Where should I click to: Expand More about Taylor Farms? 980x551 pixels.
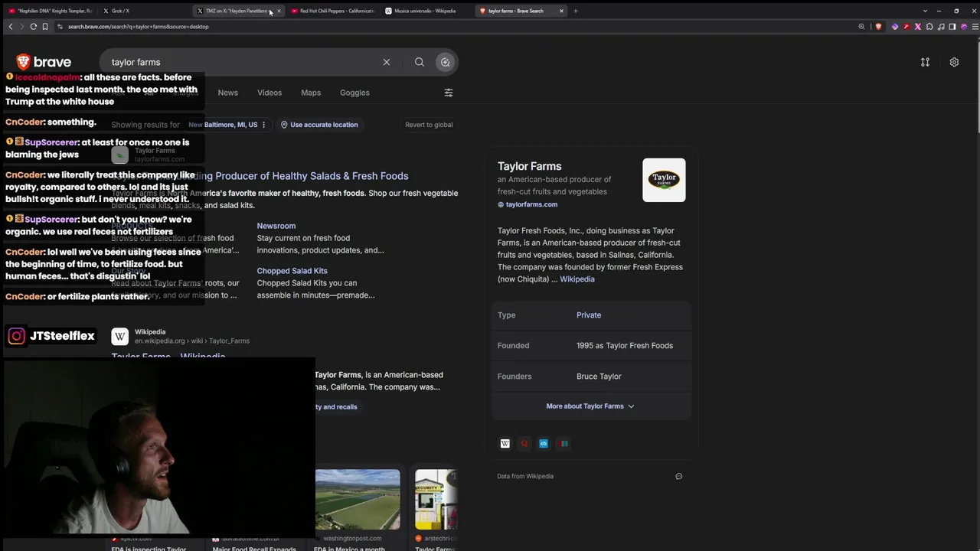tap(590, 406)
